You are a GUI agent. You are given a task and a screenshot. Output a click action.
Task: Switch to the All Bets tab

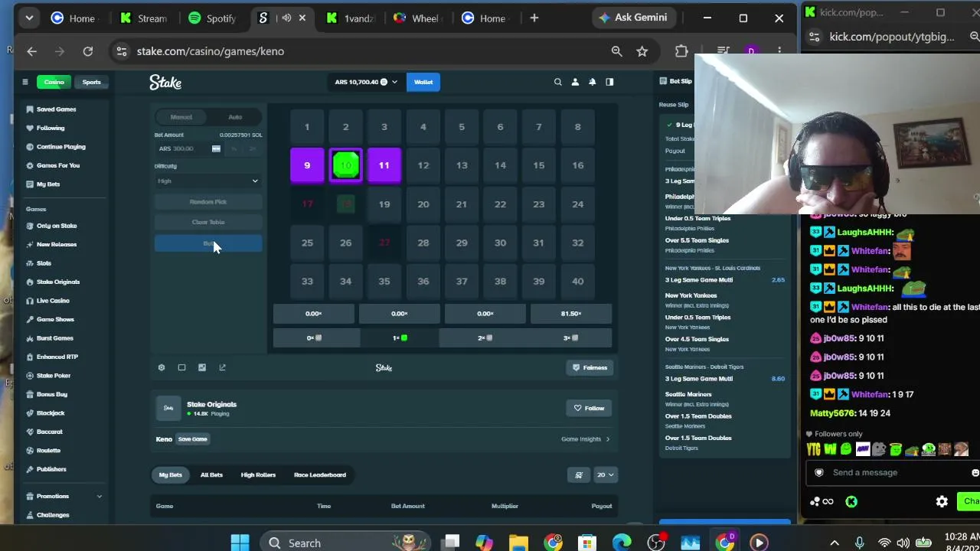pyautogui.click(x=211, y=475)
